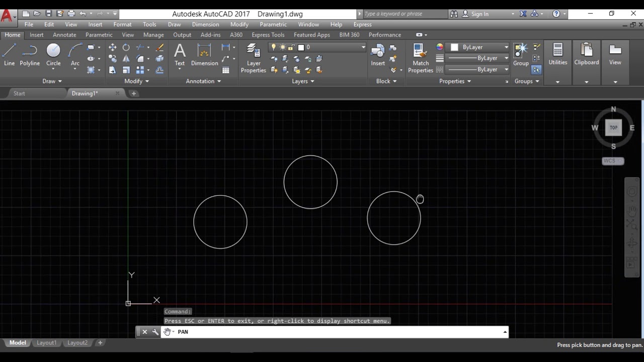
Task: Select the Polyline tool
Action: pyautogui.click(x=30, y=54)
